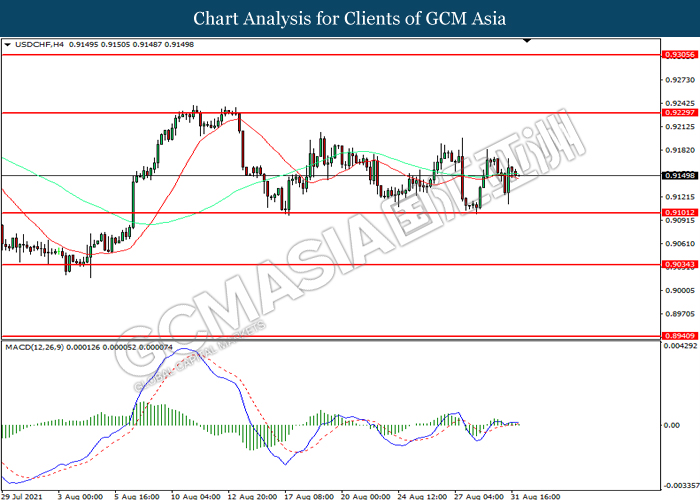Select the red horizontal line at 0.91012
The width and height of the screenshot is (700, 500).
coord(400,213)
